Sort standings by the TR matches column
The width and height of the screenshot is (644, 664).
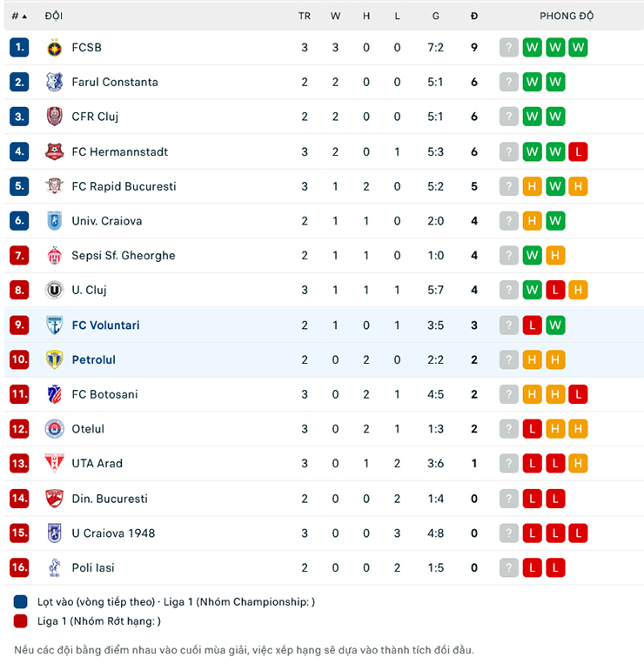pos(305,16)
